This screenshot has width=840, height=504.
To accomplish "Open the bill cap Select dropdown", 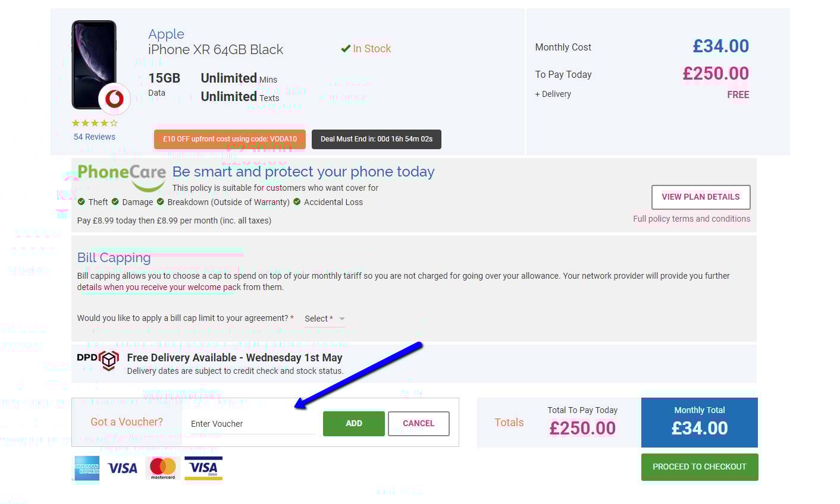I will coord(324,319).
